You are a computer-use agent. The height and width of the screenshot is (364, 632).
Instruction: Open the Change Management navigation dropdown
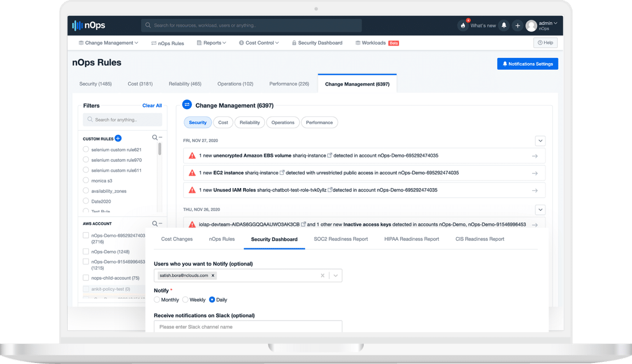click(108, 43)
